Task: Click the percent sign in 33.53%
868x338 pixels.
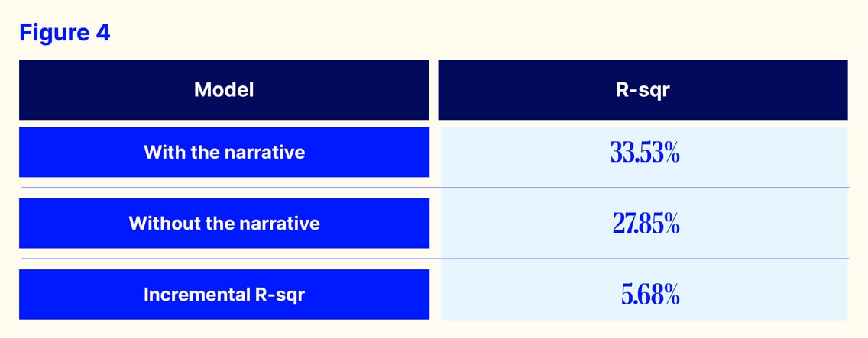Action: pos(670,153)
